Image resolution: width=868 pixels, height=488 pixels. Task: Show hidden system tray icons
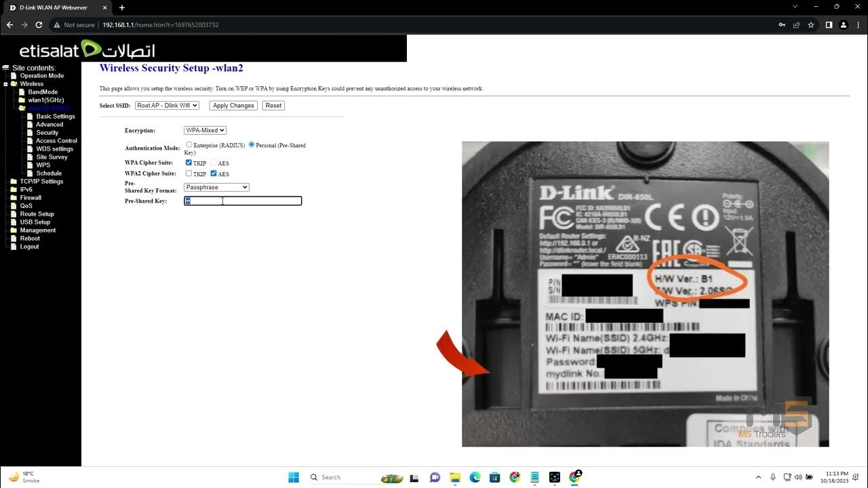point(759,477)
